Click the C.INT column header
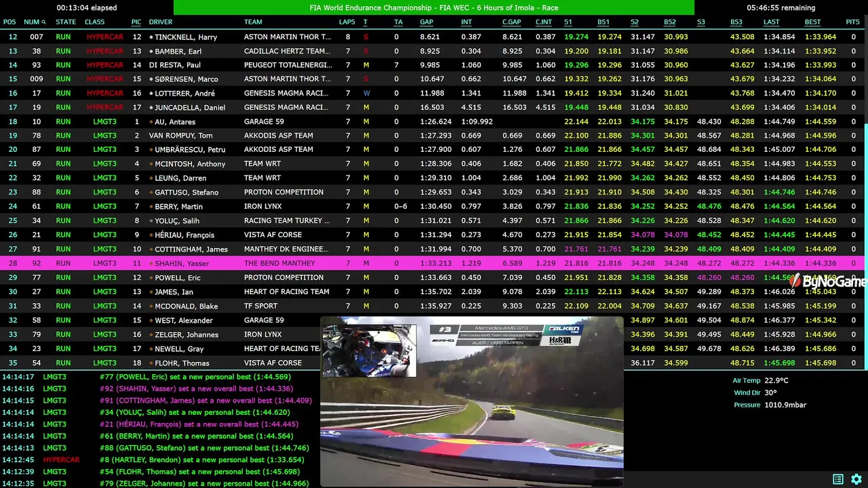The width and height of the screenshot is (868, 488). [544, 22]
